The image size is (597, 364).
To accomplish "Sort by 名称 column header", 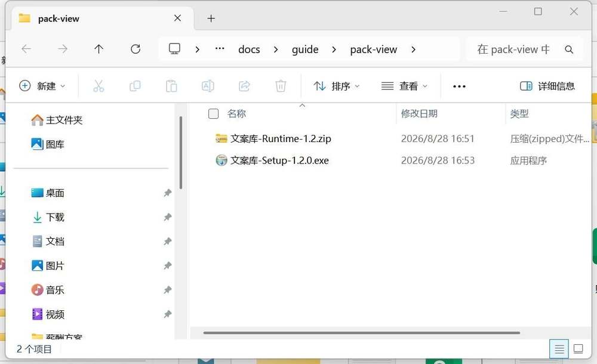I will [236, 113].
